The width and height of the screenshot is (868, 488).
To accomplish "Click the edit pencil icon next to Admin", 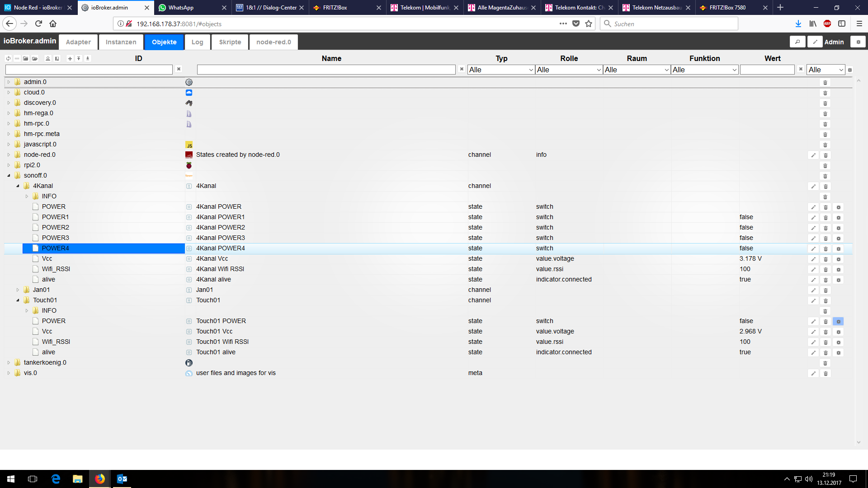I will click(x=815, y=42).
